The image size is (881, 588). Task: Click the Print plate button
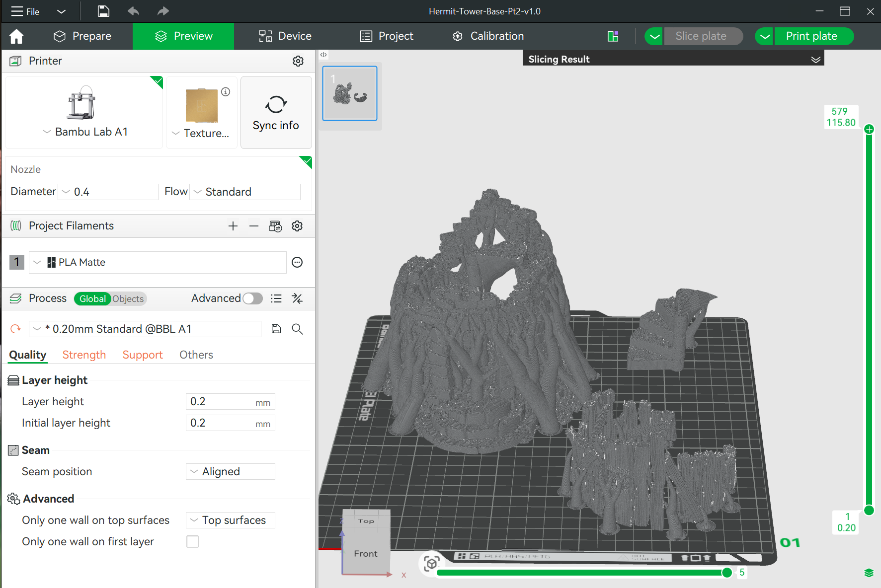pyautogui.click(x=811, y=36)
